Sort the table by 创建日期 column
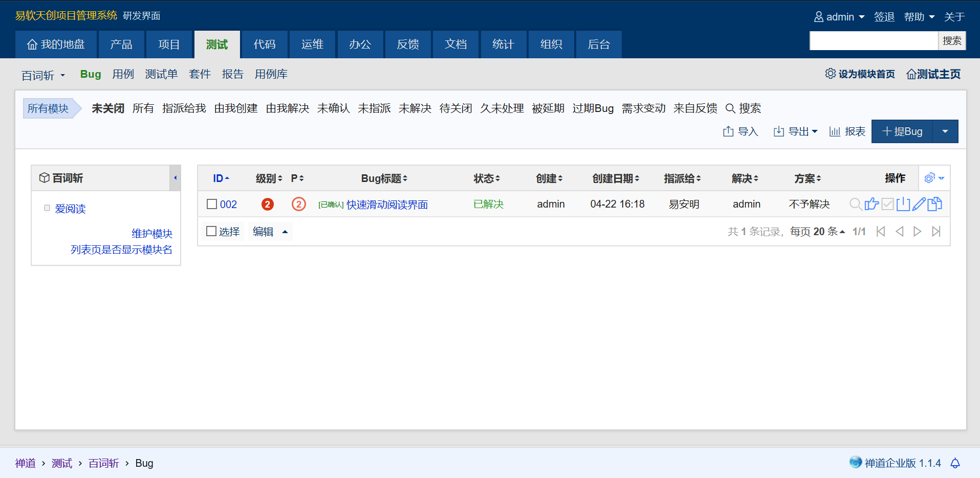 pyautogui.click(x=616, y=178)
